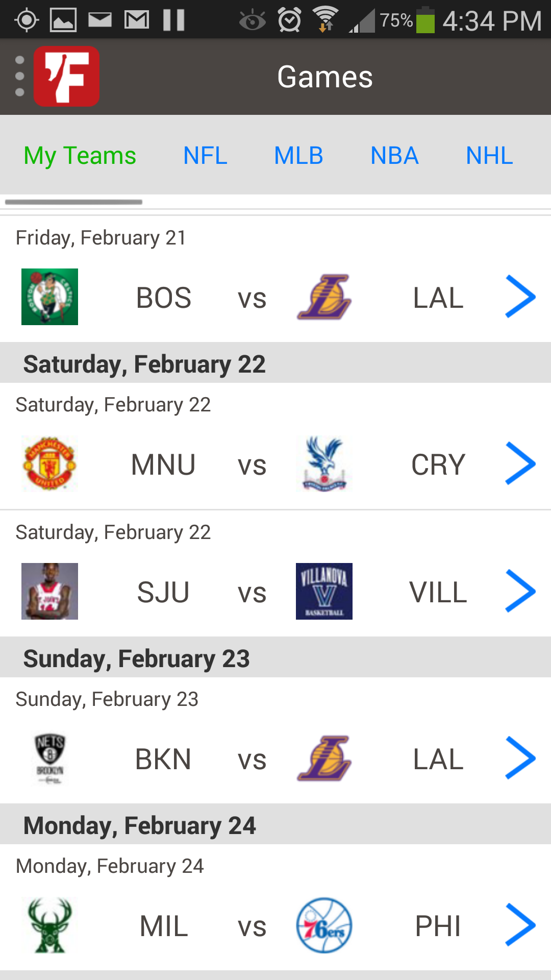
Task: Expand the BKN vs LAL game chevron
Action: (520, 758)
